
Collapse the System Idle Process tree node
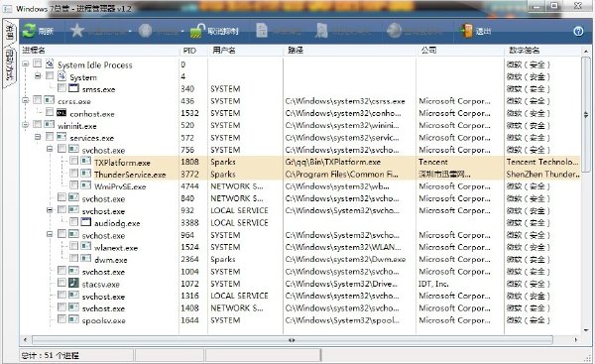pos(26,63)
